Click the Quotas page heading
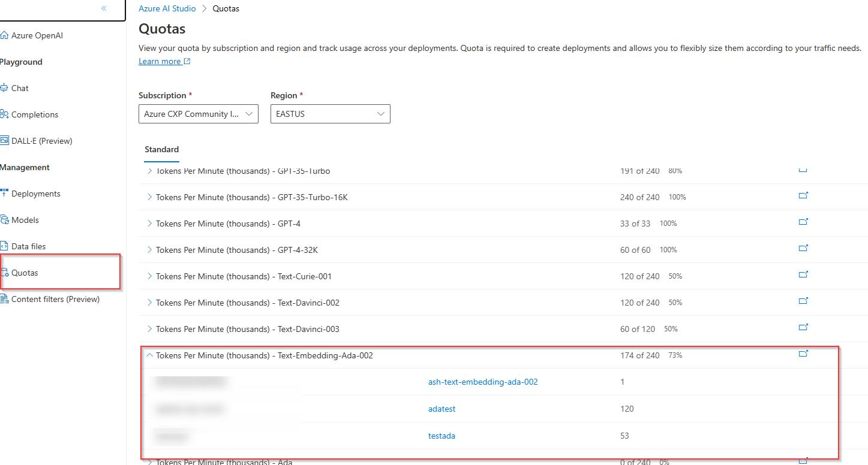Viewport: 868px width, 465px height. [162, 29]
